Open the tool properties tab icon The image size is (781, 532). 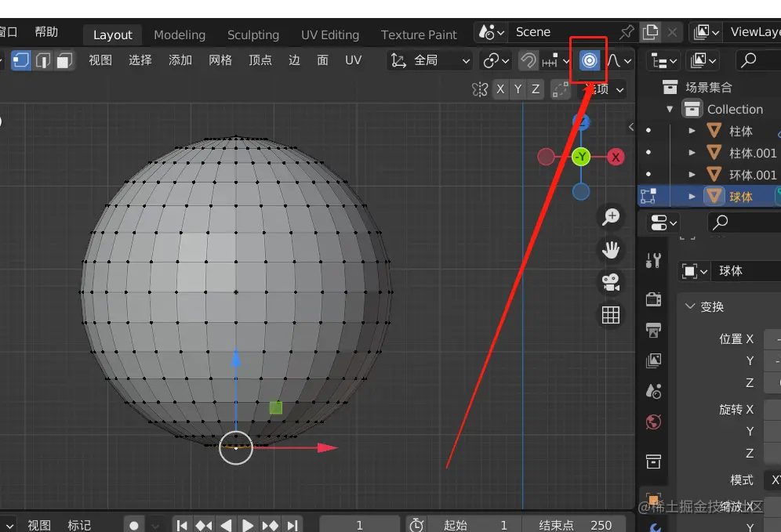[x=652, y=260]
